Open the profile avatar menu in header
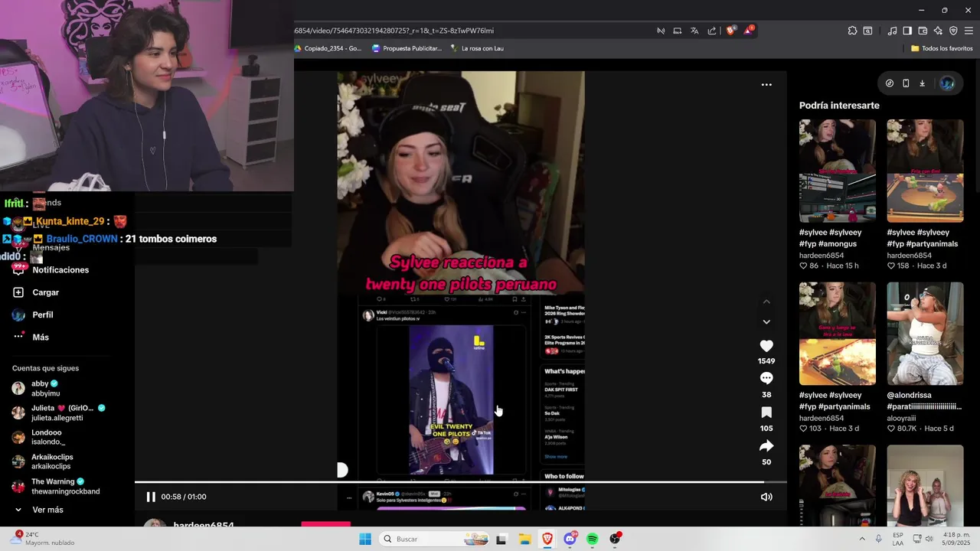 [x=947, y=83]
